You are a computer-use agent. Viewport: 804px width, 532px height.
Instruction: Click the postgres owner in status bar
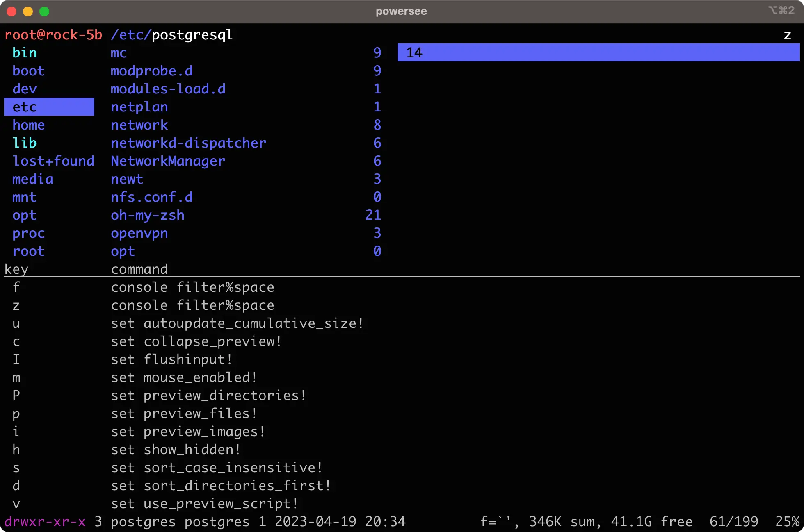pos(143,522)
